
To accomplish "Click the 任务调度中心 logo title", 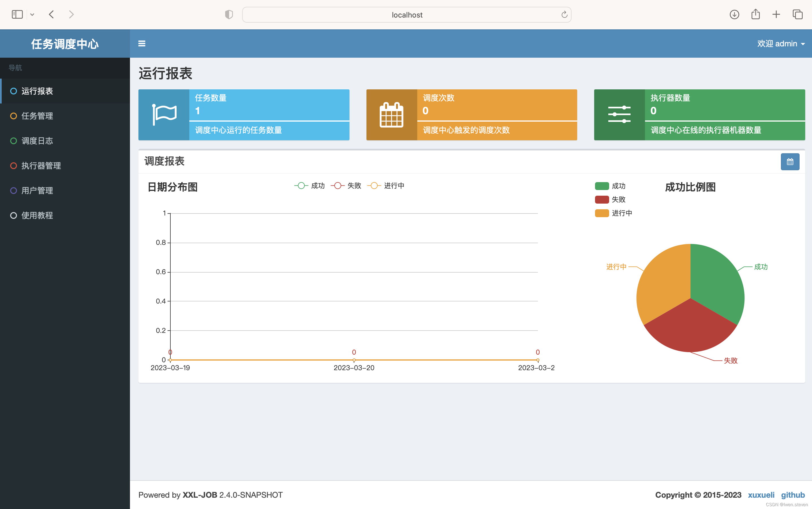I will tap(65, 44).
